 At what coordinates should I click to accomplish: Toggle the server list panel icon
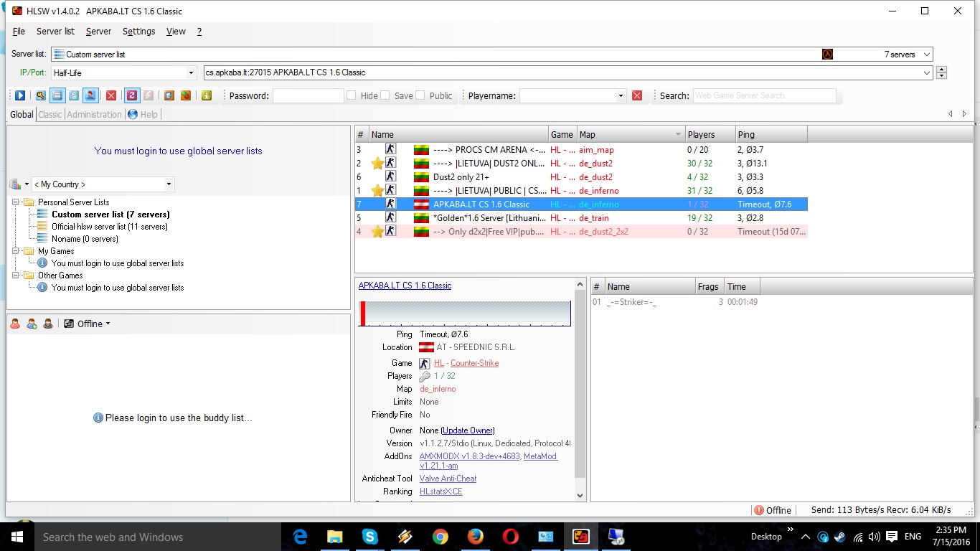pyautogui.click(x=57, y=95)
